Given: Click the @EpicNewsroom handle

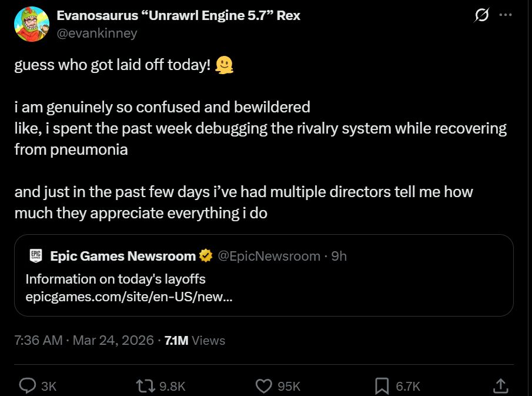Looking at the screenshot, I should (269, 256).
